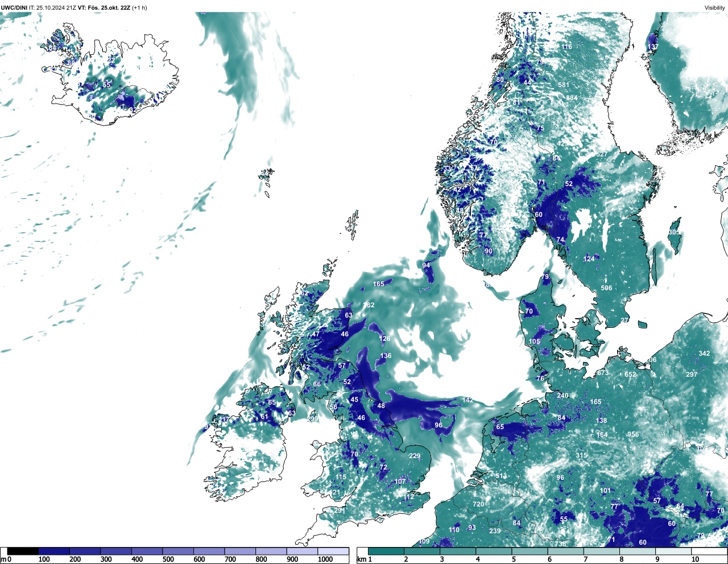Click the '297' value over Poland
This screenshot has height=564, width=728.
coord(692,374)
